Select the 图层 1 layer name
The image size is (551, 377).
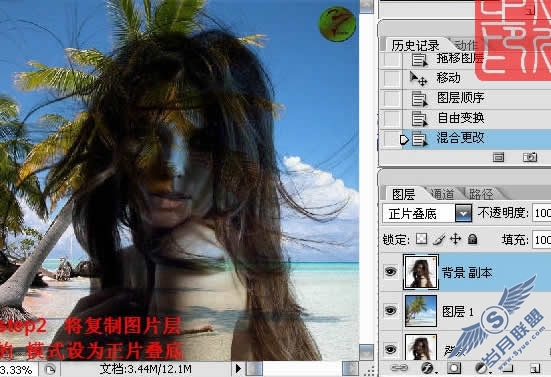(x=458, y=311)
